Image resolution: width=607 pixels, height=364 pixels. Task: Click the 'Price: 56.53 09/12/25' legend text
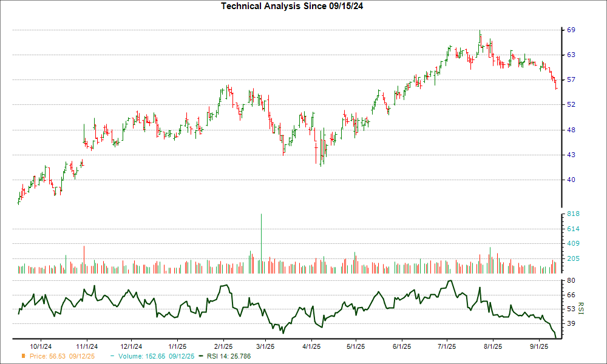point(62,356)
